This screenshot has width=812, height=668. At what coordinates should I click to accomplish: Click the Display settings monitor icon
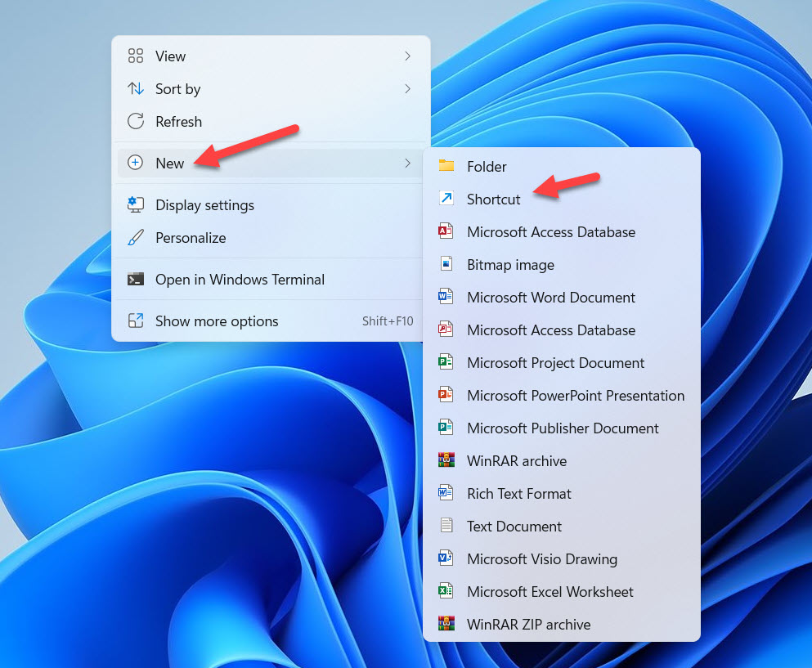tap(136, 205)
